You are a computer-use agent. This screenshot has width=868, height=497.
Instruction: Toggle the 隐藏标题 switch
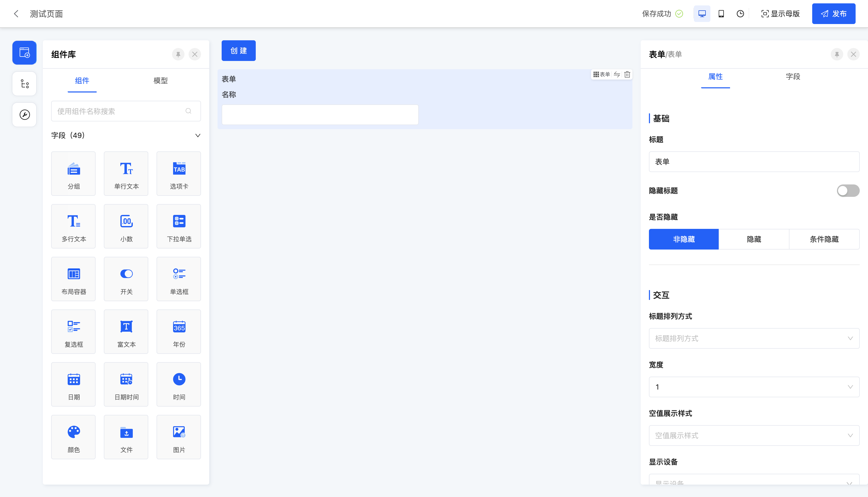click(848, 190)
